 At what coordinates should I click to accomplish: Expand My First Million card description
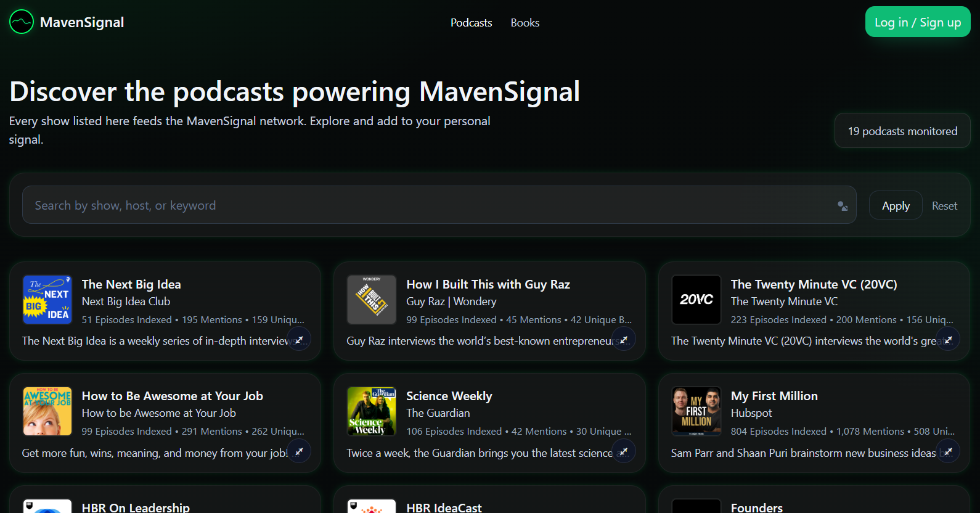coord(949,451)
